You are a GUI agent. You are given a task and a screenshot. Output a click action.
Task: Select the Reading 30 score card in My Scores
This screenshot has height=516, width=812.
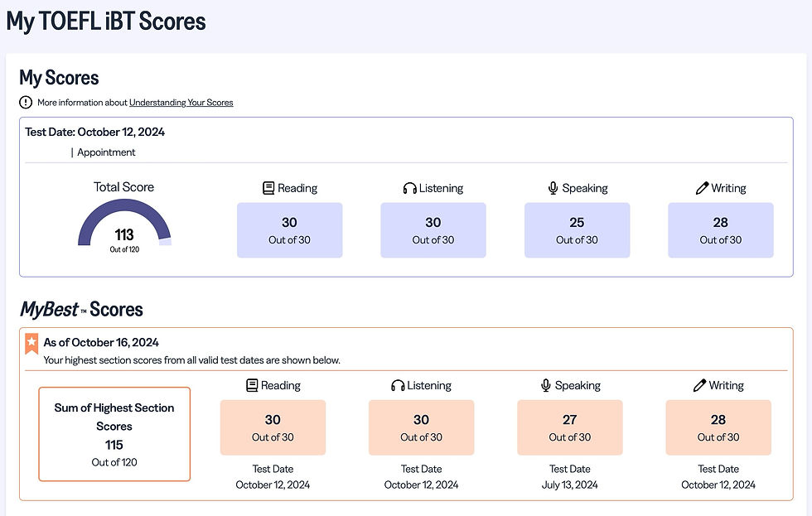coord(289,230)
